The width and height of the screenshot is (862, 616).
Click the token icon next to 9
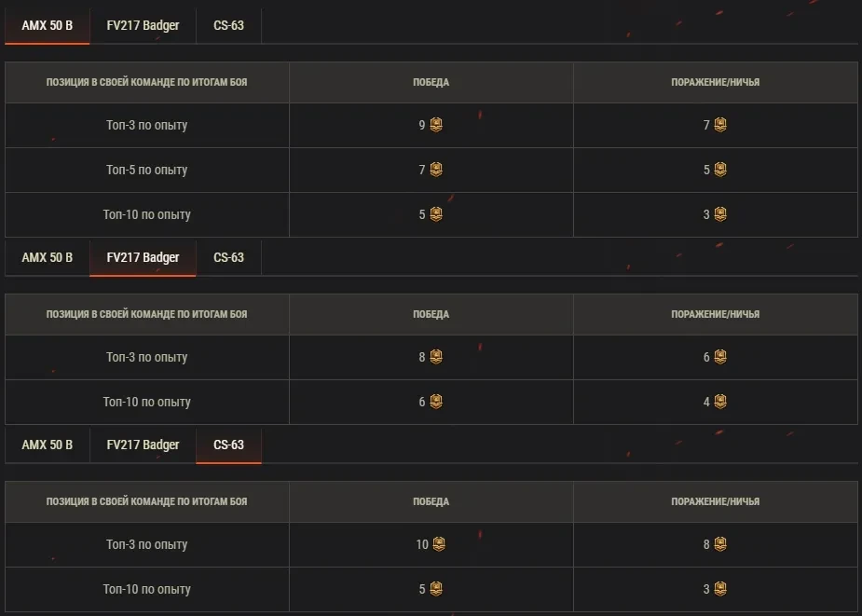[x=436, y=125]
